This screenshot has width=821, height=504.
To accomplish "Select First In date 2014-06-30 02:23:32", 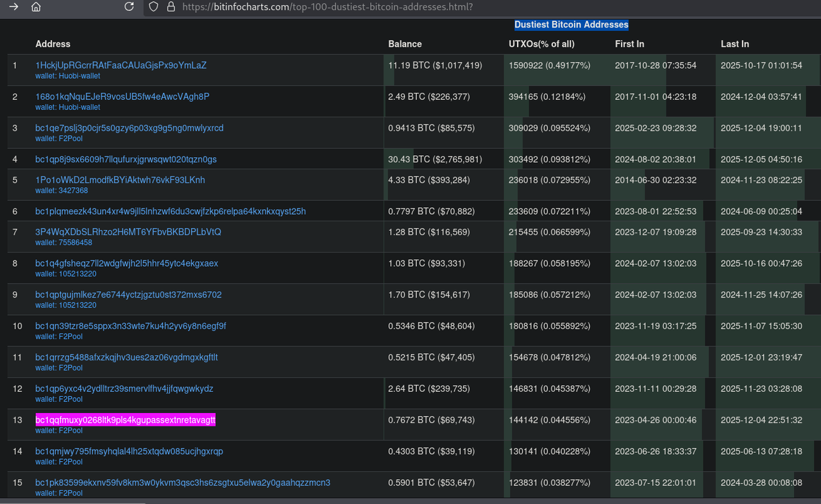I will point(656,180).
